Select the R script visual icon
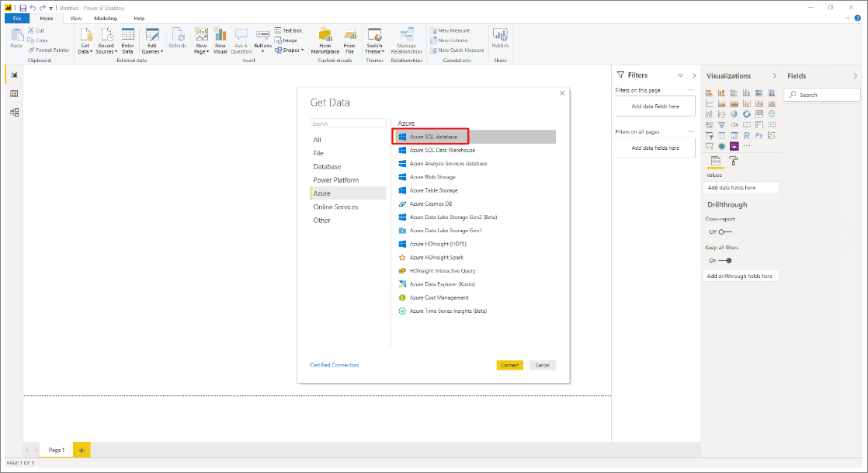868x473 pixels. [747, 134]
